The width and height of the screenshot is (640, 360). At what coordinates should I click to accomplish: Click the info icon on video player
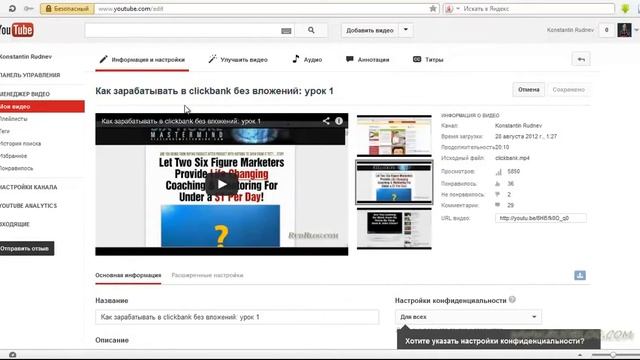[339, 121]
